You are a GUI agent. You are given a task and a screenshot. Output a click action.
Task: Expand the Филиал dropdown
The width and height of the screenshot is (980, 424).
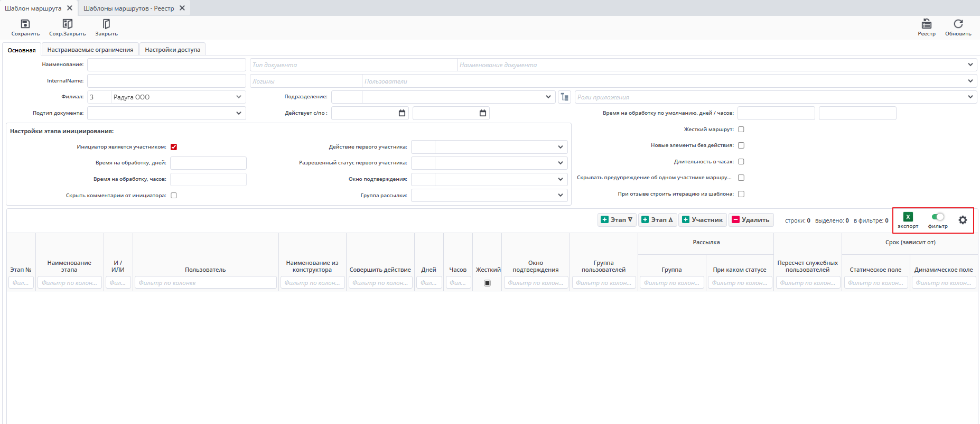239,97
